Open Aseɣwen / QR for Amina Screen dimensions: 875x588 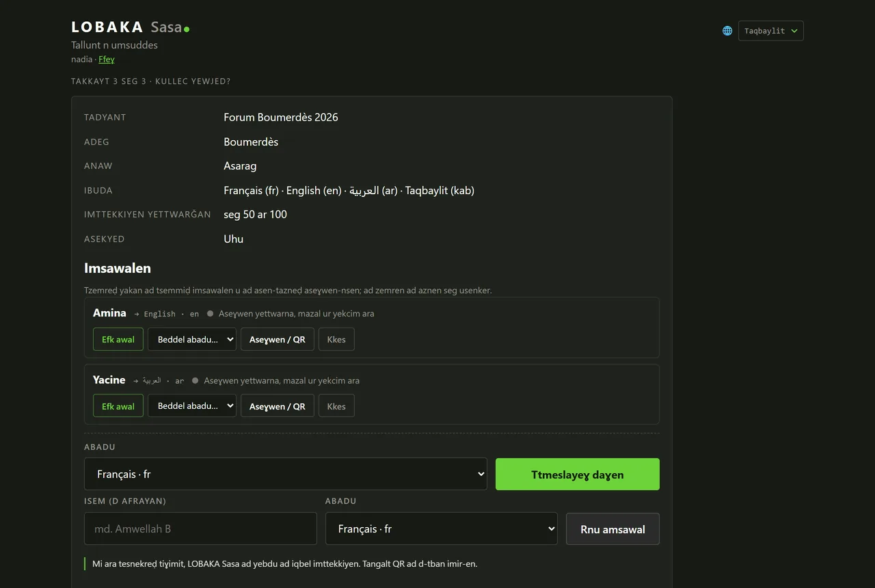click(x=278, y=339)
